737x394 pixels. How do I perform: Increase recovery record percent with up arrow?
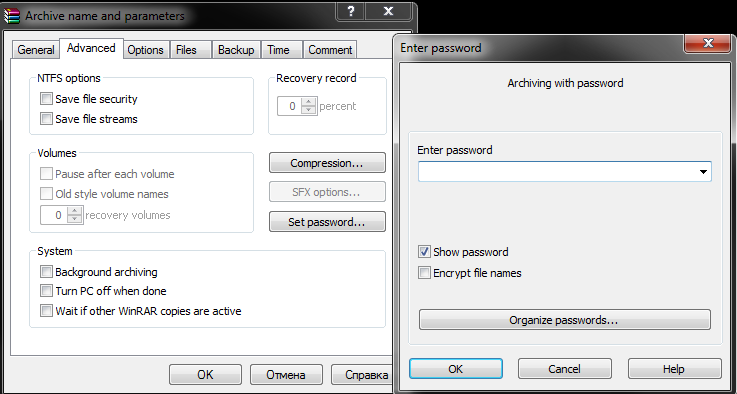tap(308, 102)
